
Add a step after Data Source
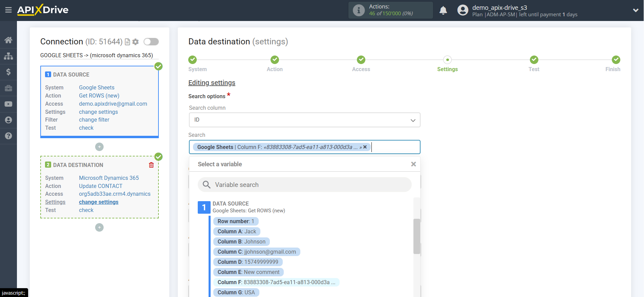99,147
